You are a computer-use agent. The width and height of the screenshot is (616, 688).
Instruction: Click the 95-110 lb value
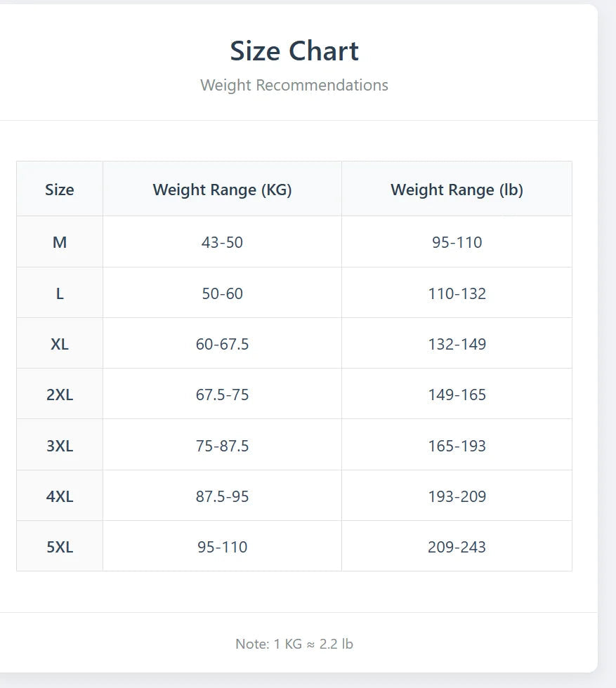tap(457, 242)
